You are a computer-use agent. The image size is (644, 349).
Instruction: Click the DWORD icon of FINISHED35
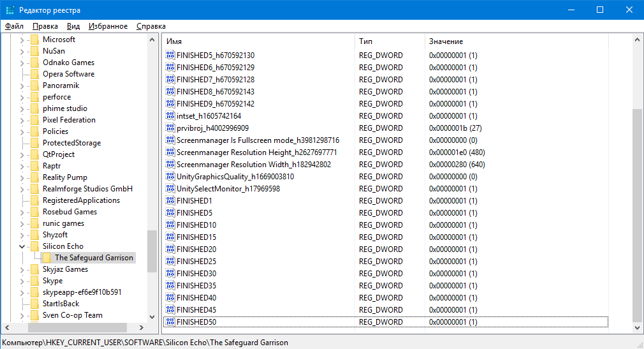coord(170,285)
